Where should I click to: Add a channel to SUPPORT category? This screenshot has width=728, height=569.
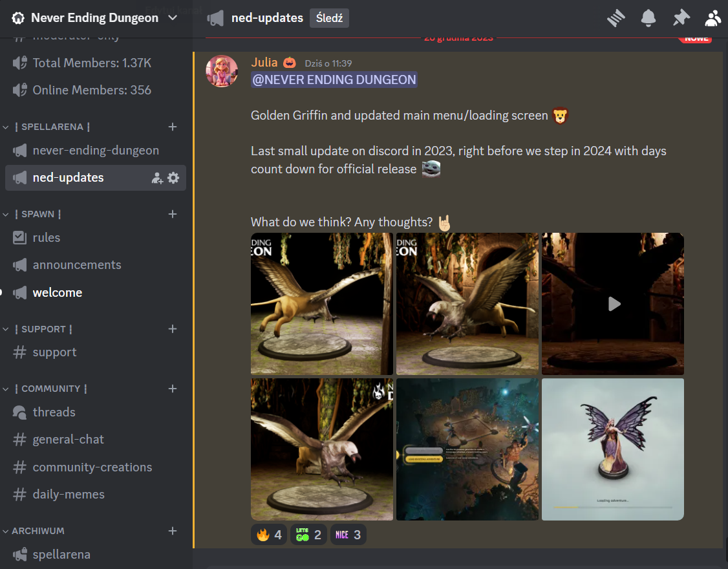(x=172, y=329)
